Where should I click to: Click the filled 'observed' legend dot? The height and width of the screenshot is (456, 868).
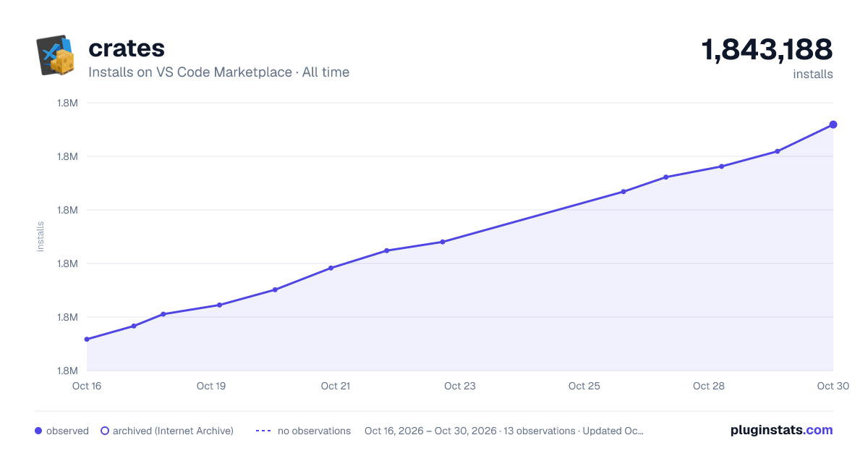(x=38, y=431)
